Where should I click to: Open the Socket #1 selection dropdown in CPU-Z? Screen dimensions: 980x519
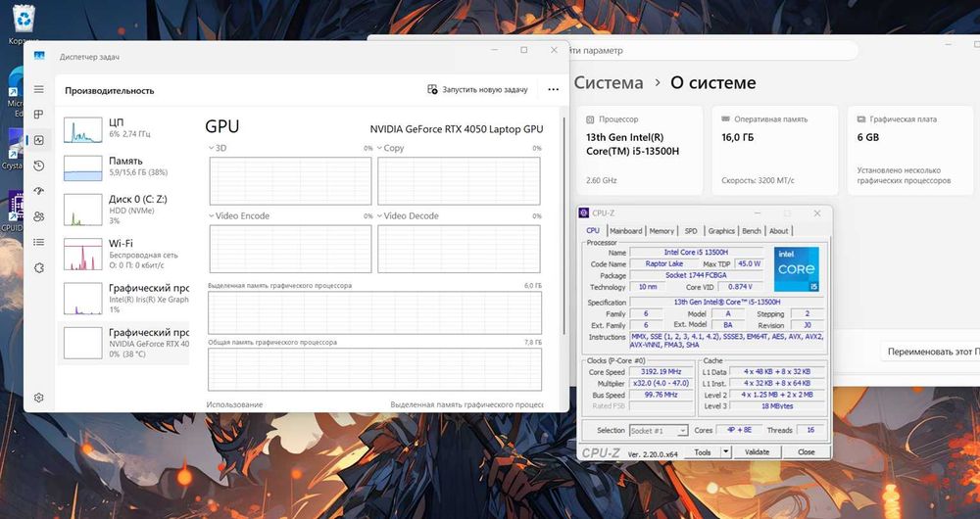[x=659, y=430]
